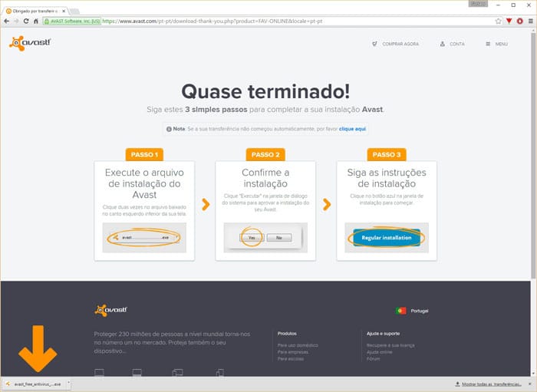
Task: Open a new browser tab
Action: click(74, 12)
